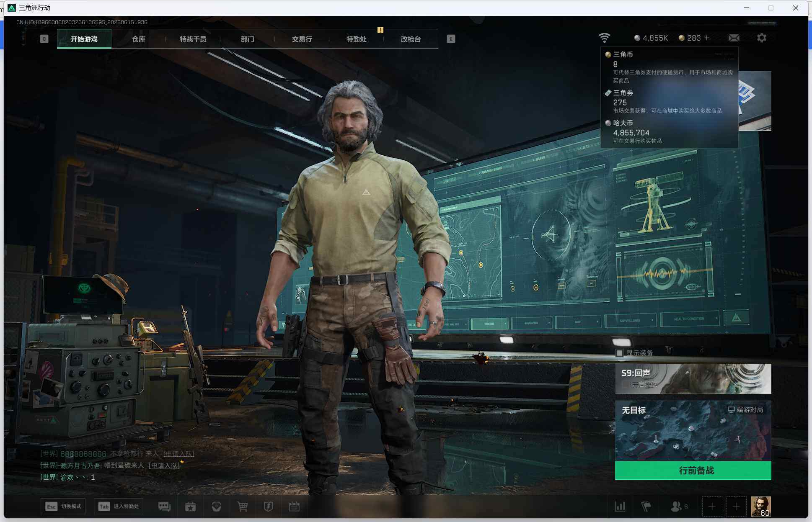812x522 pixels.
Task: Click the 申请入队 link from 6888868886
Action: (178, 454)
